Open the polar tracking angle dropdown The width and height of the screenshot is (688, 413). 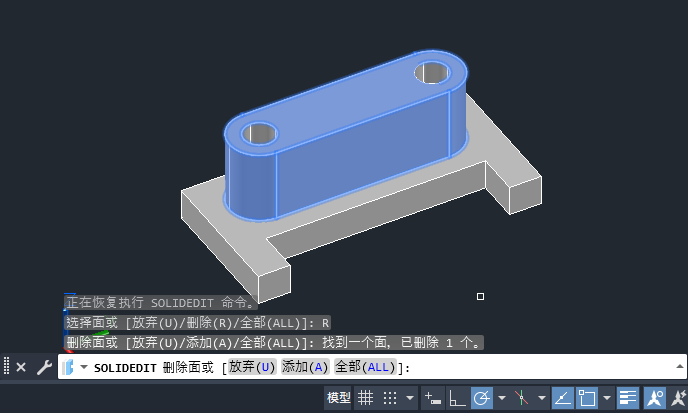click(x=502, y=398)
